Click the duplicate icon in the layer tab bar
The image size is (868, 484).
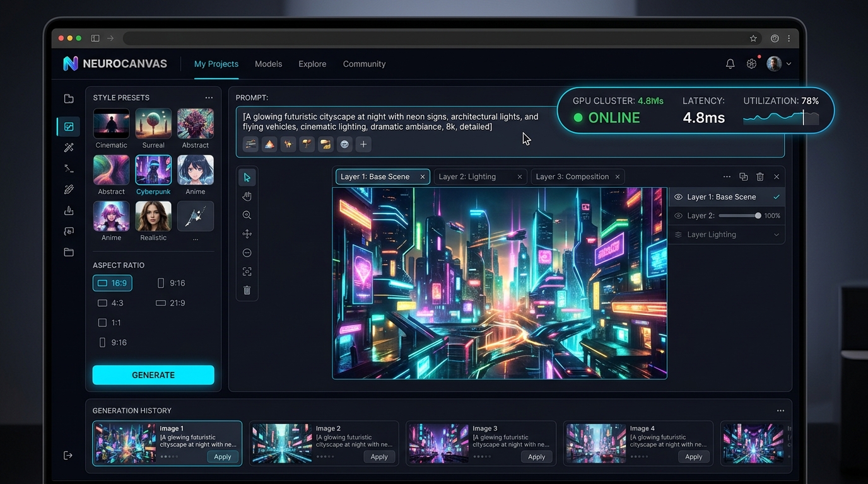pos(743,177)
